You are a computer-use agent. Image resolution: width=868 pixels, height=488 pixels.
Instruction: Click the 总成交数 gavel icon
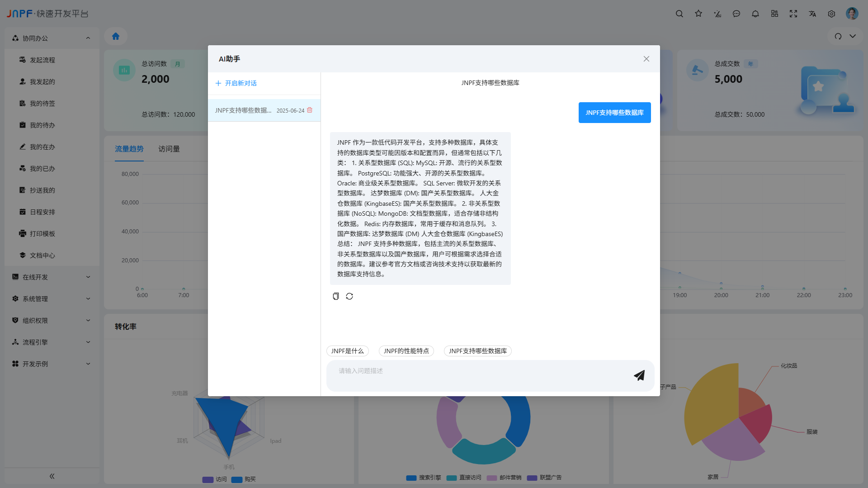click(x=697, y=70)
